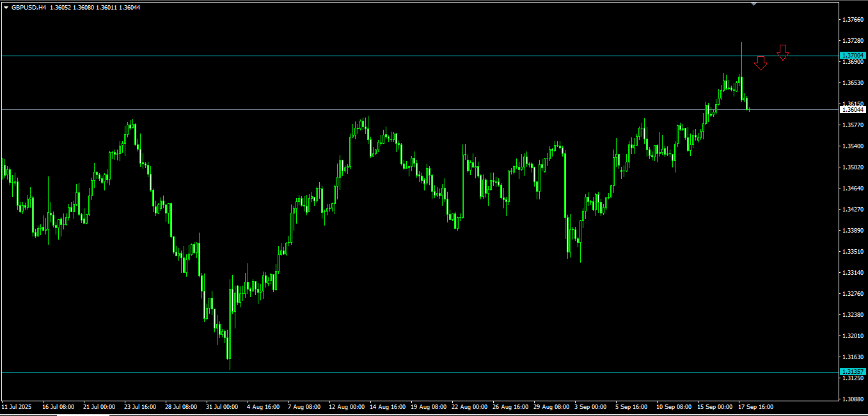Click the 14 Aug 16:00 time label
The image size is (868, 416).
click(388, 406)
